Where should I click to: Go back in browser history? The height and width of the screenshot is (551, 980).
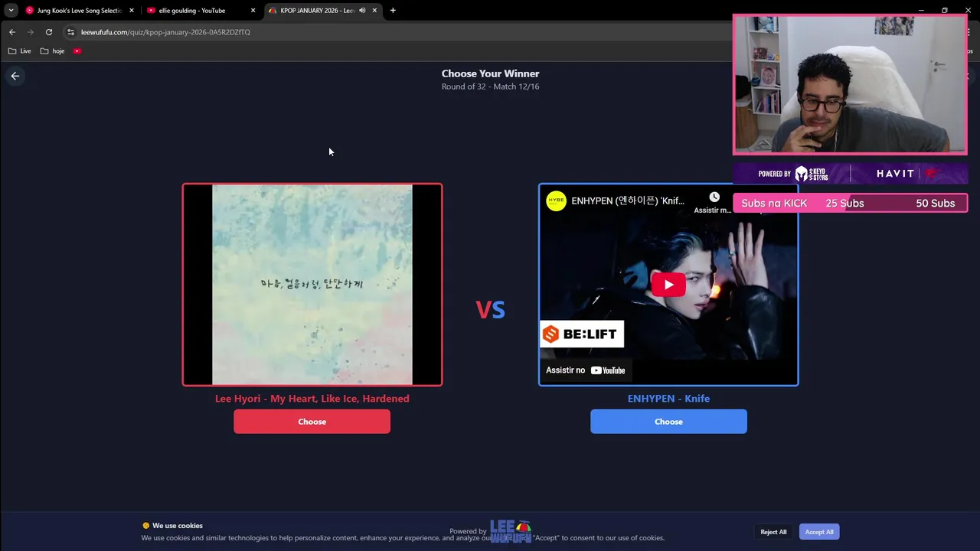(12, 32)
